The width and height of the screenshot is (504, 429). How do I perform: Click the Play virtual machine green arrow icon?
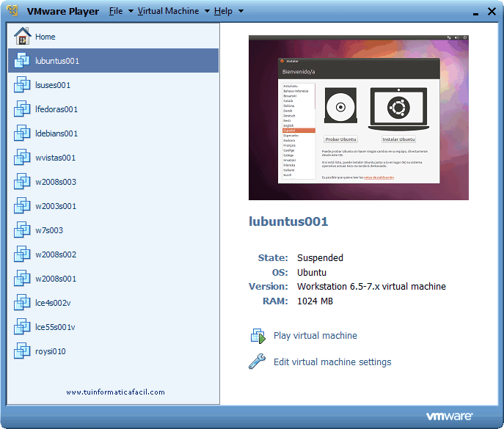coord(258,336)
